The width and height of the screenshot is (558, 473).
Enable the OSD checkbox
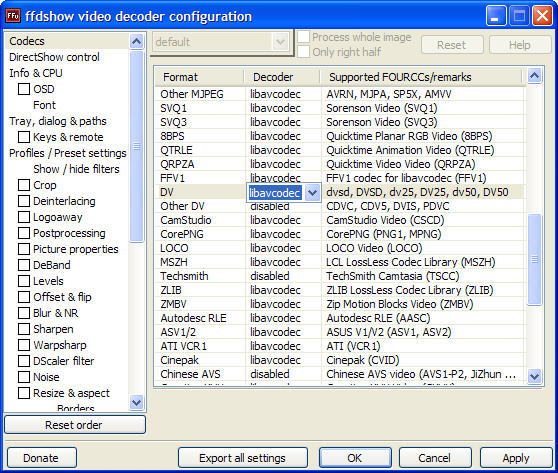(24, 89)
